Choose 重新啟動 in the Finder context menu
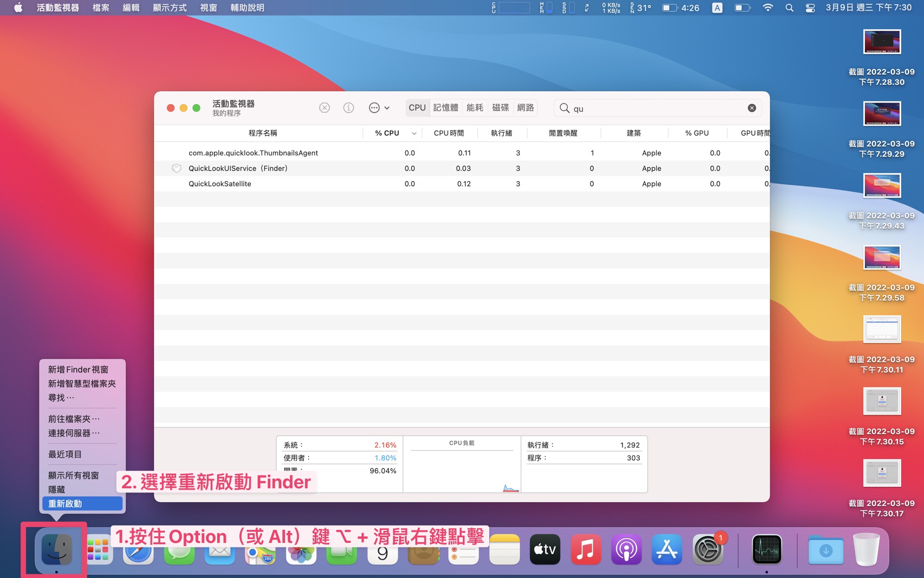This screenshot has width=924, height=578. (x=82, y=504)
